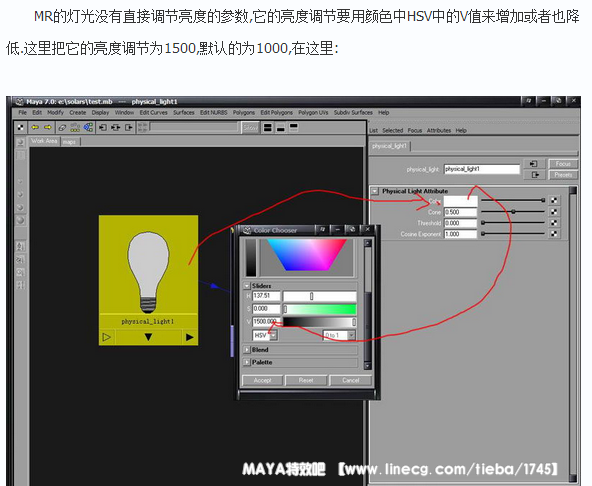This screenshot has height=486, width=592.
Task: Graph materials on selected objects icon
Action: pos(88,128)
